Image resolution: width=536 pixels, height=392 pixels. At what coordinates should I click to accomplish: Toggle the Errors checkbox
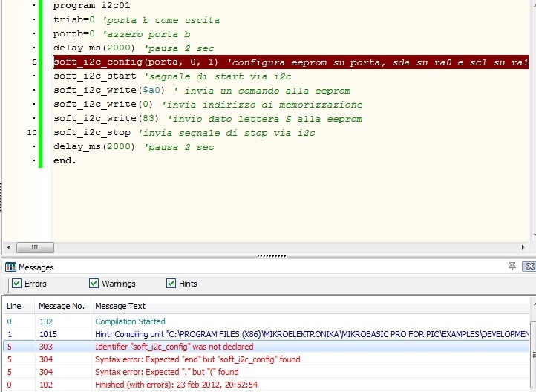(x=17, y=284)
